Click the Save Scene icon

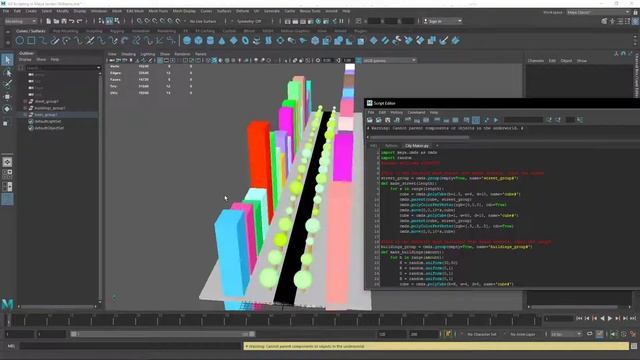(64, 21)
